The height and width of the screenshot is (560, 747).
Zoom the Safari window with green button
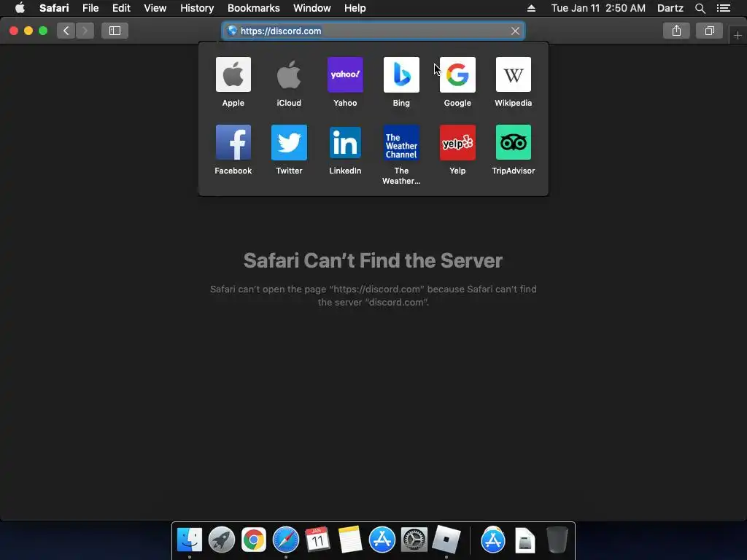tap(43, 31)
